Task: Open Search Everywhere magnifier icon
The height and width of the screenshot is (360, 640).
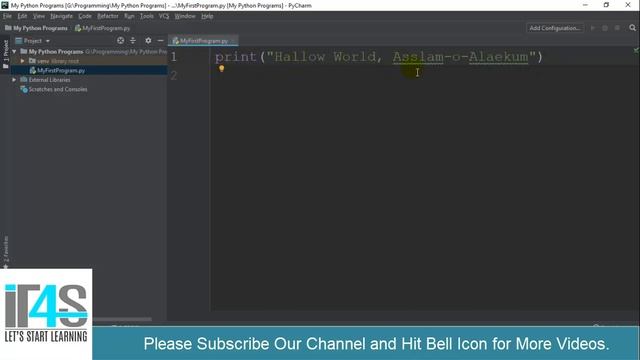Action: tap(632, 28)
